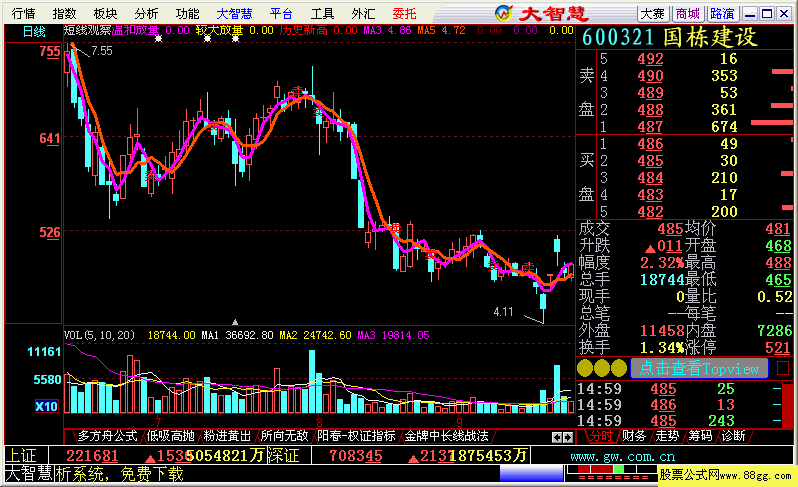Click the stock title 600321 国栋建设
Screen dimensions: 798x487
point(670,37)
